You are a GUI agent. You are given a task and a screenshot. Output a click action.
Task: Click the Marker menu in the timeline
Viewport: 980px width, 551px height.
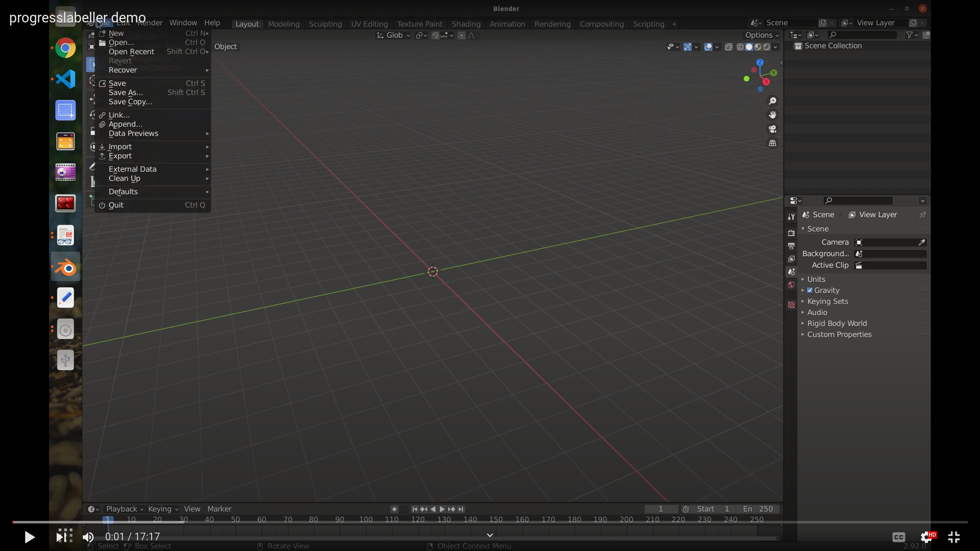pyautogui.click(x=219, y=509)
